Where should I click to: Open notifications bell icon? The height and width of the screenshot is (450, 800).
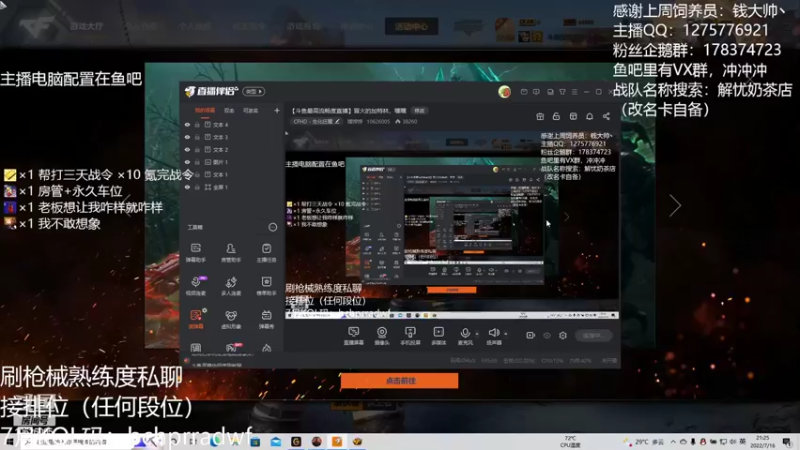pos(589,116)
